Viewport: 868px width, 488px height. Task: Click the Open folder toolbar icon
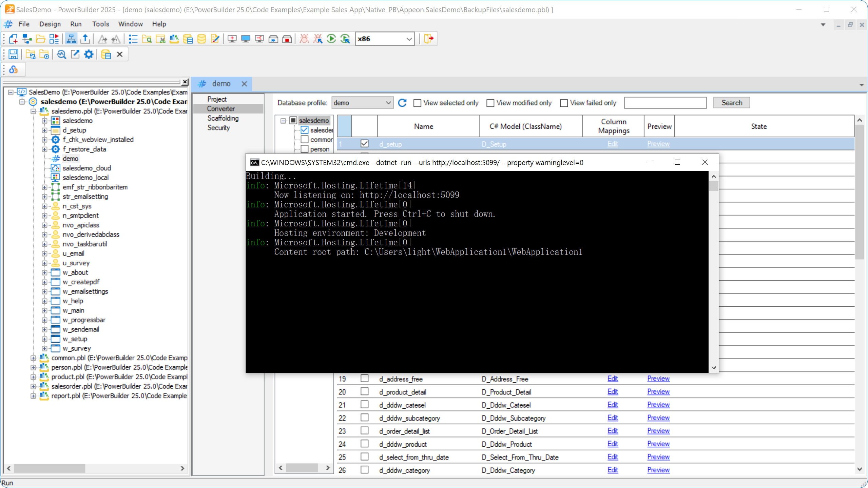pos(40,39)
